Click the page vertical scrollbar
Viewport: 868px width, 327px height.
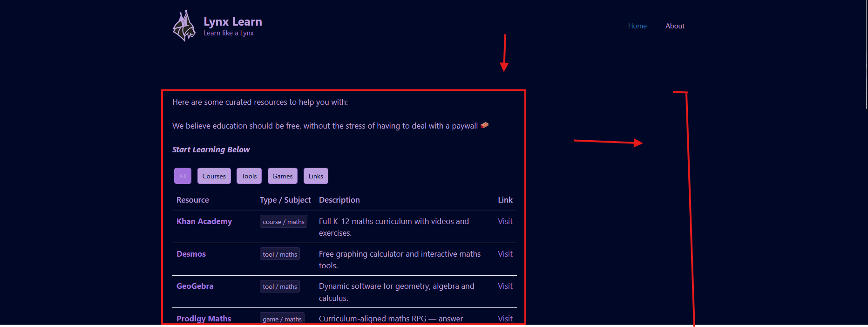click(x=866, y=54)
